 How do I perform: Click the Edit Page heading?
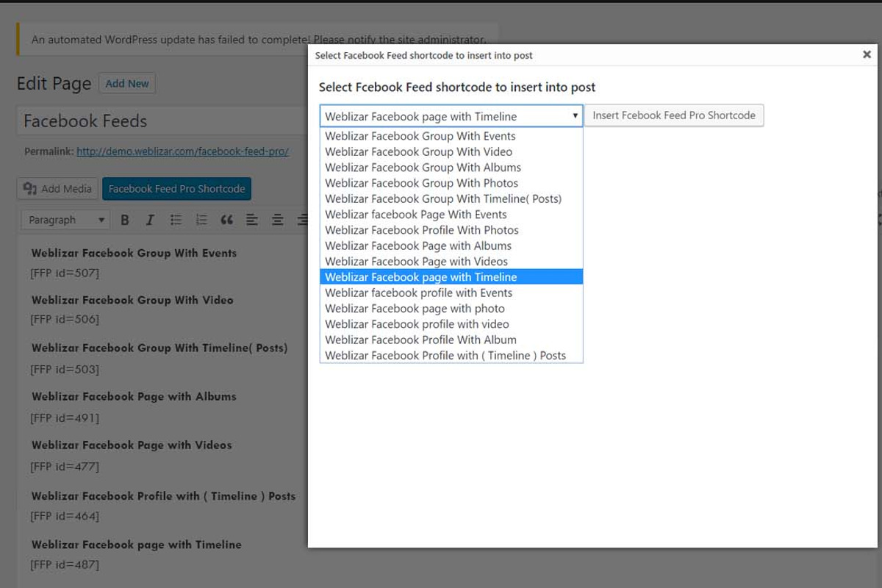coord(54,84)
